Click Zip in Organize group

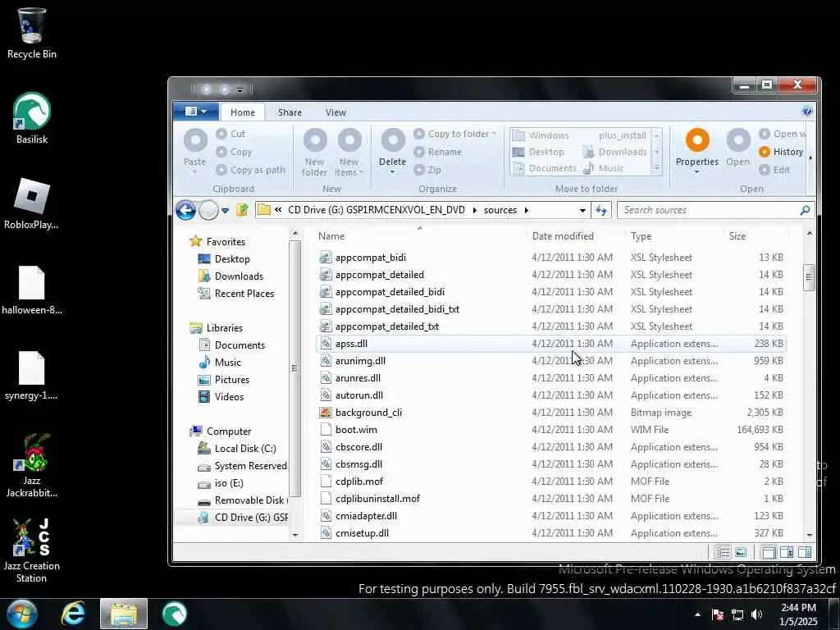(427, 170)
